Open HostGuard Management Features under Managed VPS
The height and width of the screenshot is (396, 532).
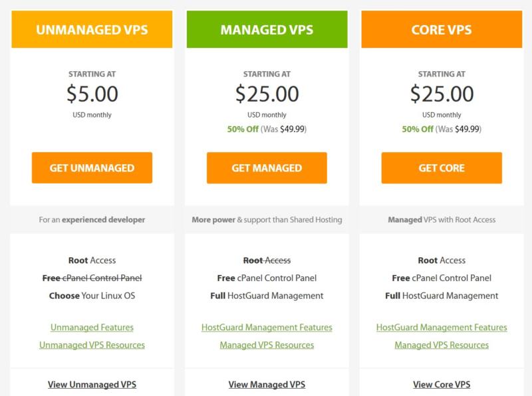(267, 328)
